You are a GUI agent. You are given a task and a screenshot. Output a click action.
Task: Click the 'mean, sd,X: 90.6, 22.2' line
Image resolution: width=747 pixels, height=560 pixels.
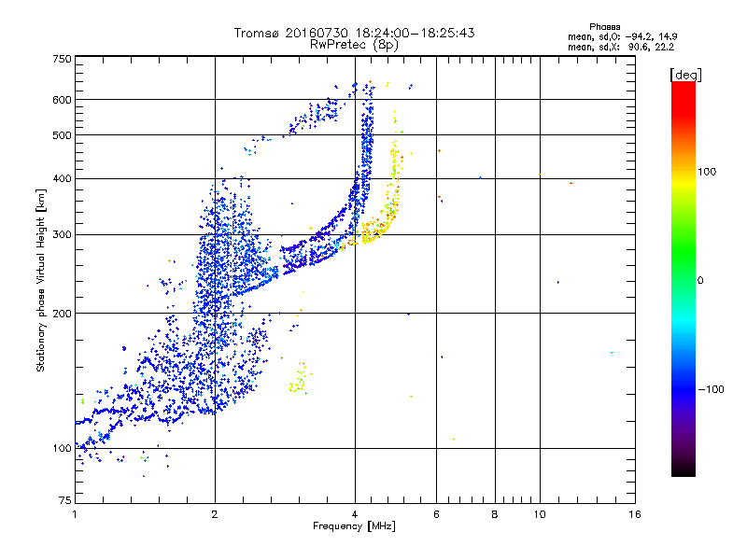click(621, 47)
